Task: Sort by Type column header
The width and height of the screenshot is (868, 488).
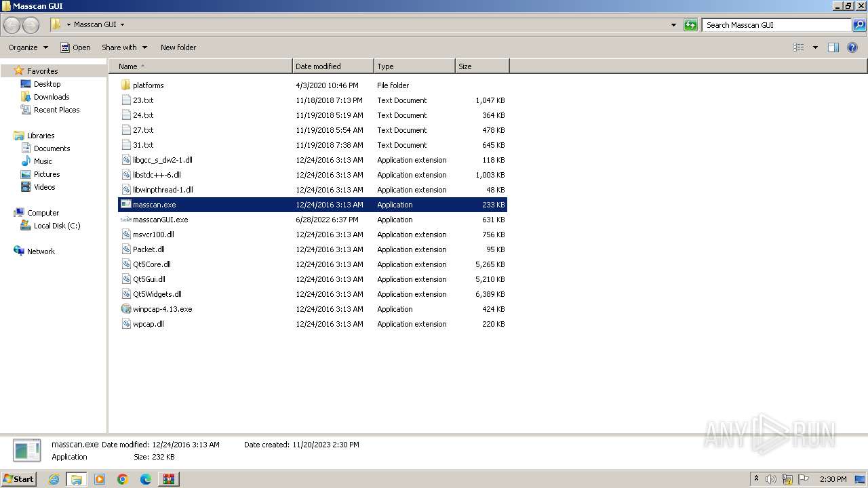Action: [414, 66]
